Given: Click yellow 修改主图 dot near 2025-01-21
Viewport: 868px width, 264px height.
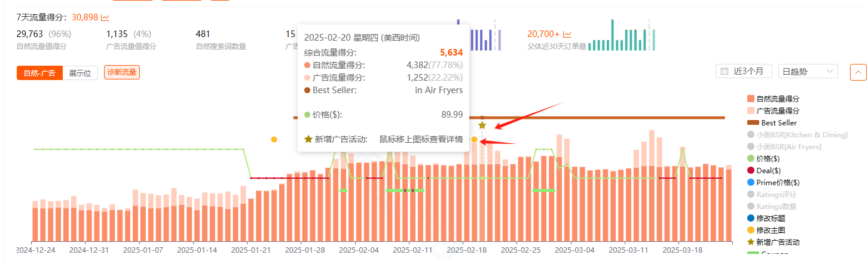Looking at the screenshot, I should pos(274,139).
